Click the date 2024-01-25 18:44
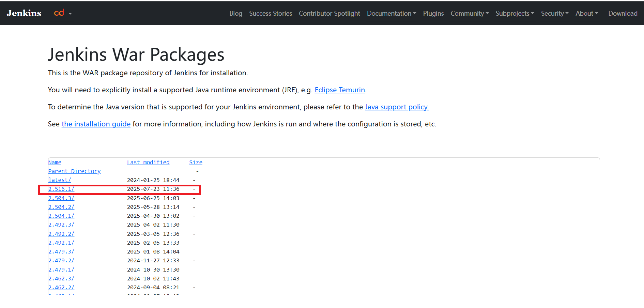The width and height of the screenshot is (644, 308). click(153, 180)
